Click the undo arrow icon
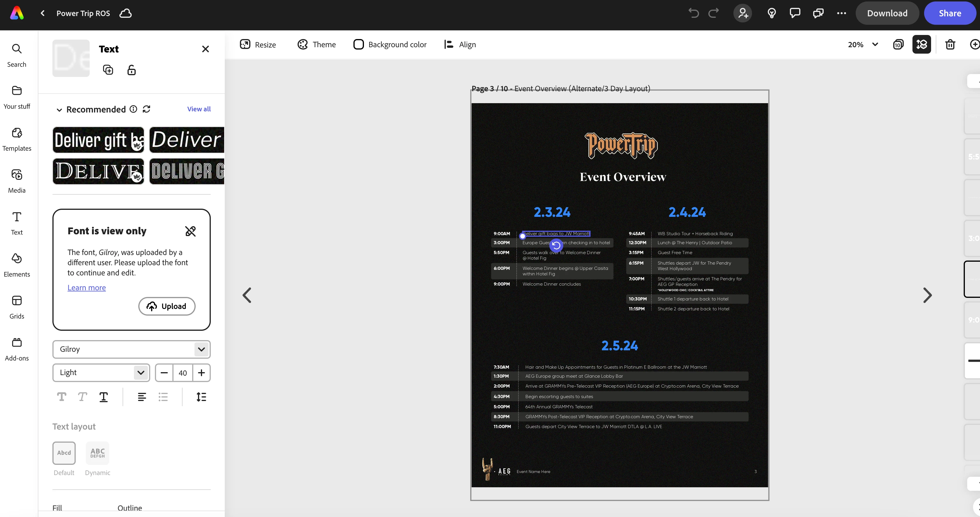Viewport: 980px width, 517px height. pyautogui.click(x=694, y=13)
